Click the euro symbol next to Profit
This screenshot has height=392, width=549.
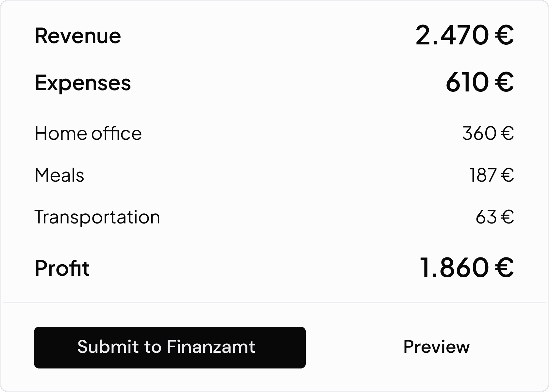pos(504,268)
